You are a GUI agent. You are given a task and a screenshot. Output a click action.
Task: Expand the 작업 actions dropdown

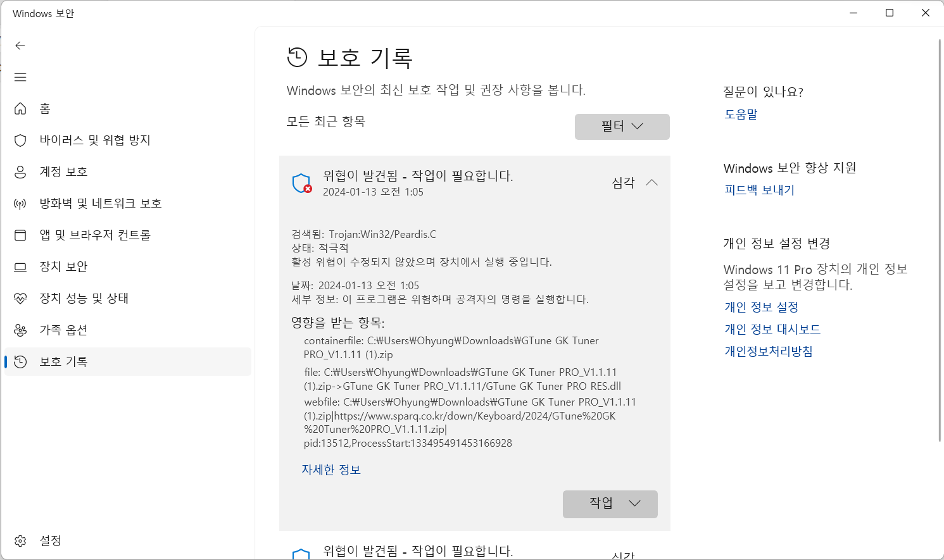(610, 504)
